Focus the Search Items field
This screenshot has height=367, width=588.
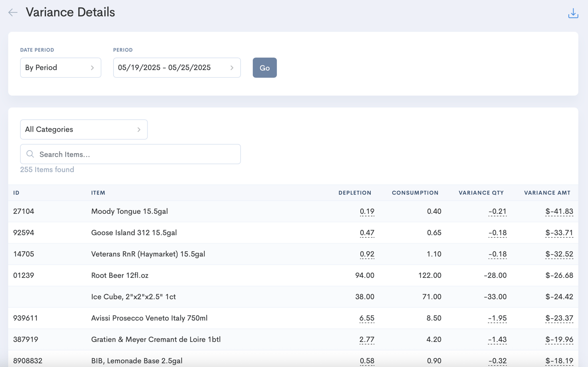(x=130, y=154)
